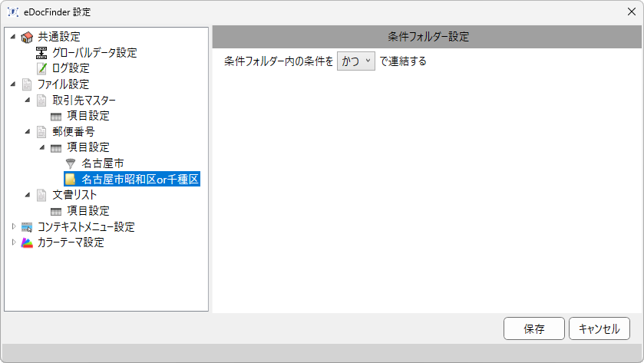Screen dimensions: 644x363
Task: Expand the カラーテーマ設定 node
Action: [14, 243]
